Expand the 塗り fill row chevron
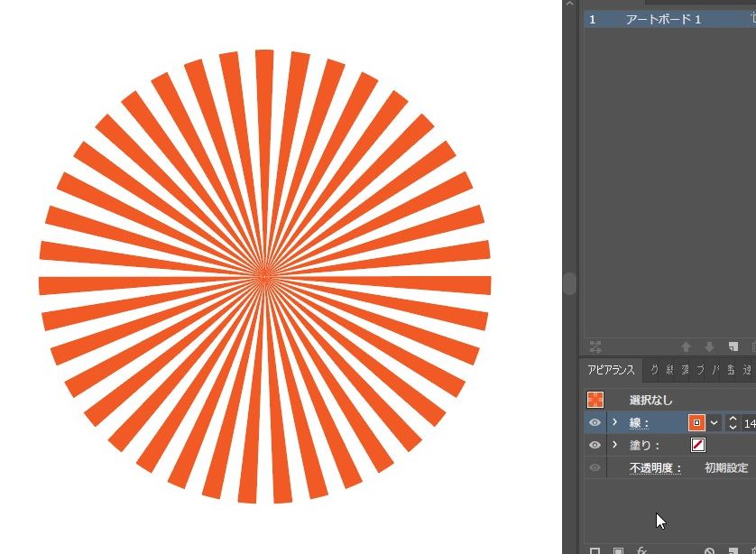This screenshot has width=756, height=554. click(x=615, y=445)
